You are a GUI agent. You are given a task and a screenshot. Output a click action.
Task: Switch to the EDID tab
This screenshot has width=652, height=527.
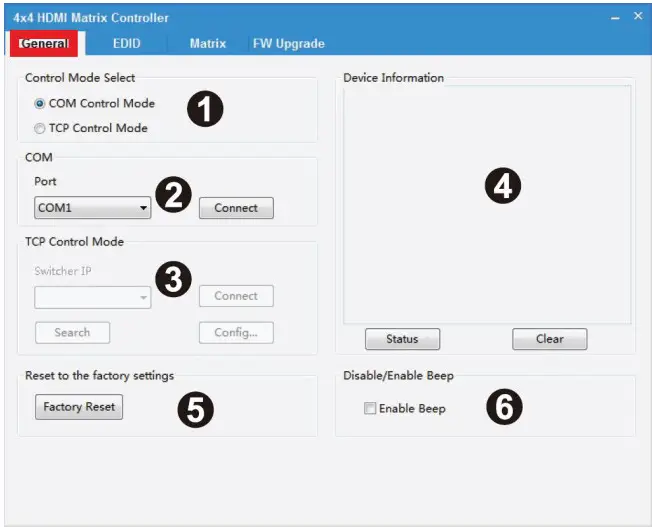(x=126, y=43)
